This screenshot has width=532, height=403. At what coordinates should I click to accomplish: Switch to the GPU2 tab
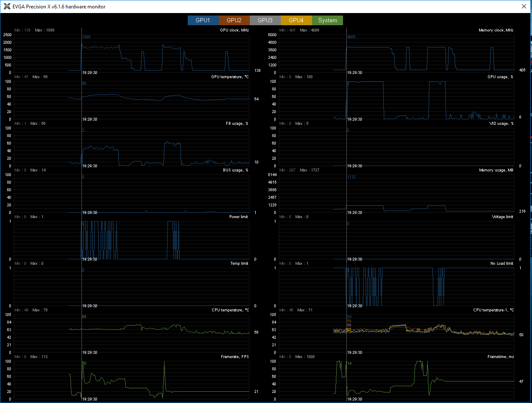tap(234, 20)
